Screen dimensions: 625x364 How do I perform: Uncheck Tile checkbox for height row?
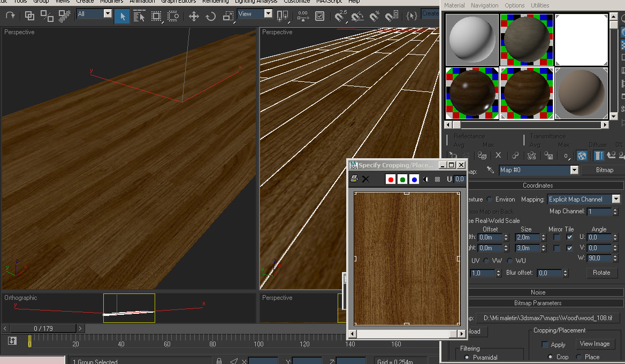(x=569, y=248)
